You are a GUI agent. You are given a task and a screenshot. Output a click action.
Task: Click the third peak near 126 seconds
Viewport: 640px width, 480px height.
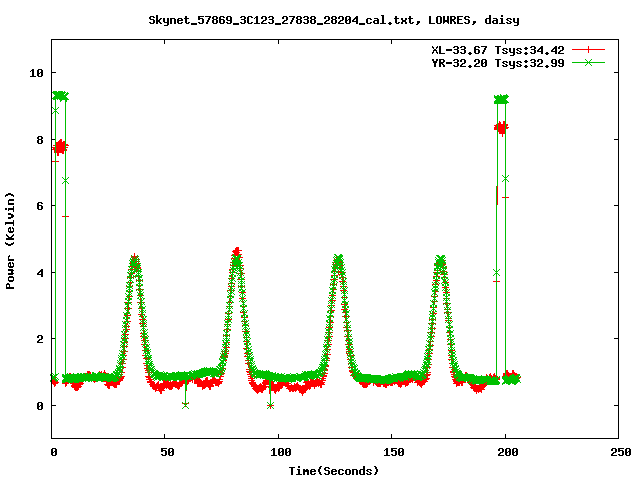[338, 260]
